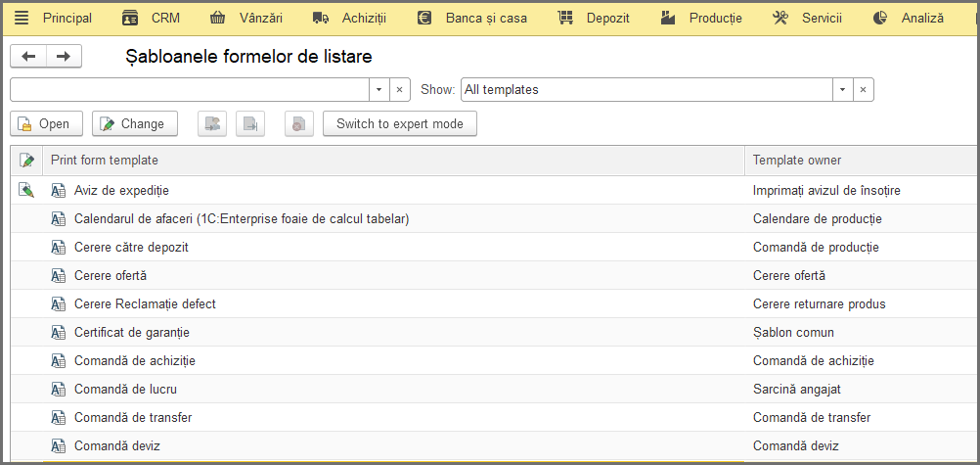Click the edited-marker pencil icon on Aviz de expediție row
This screenshot has width=980, height=465.
(x=26, y=190)
